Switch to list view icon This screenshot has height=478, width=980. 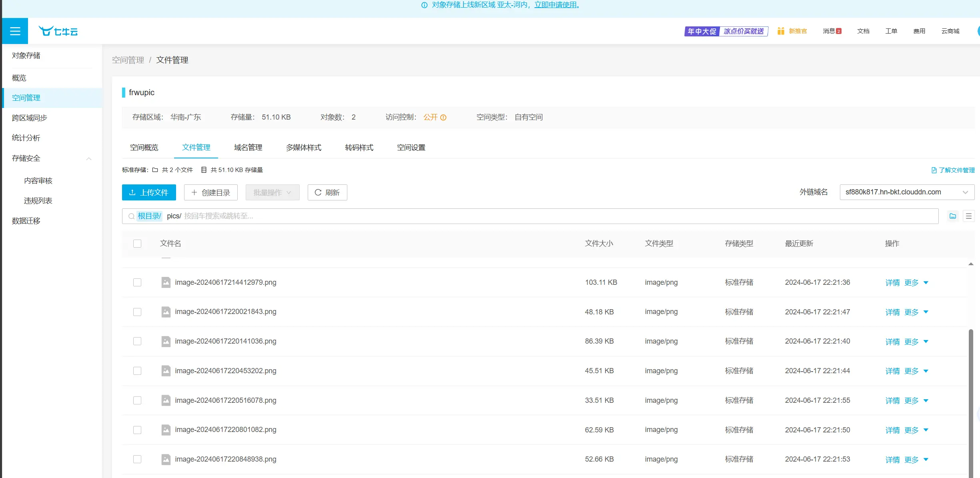coord(969,216)
